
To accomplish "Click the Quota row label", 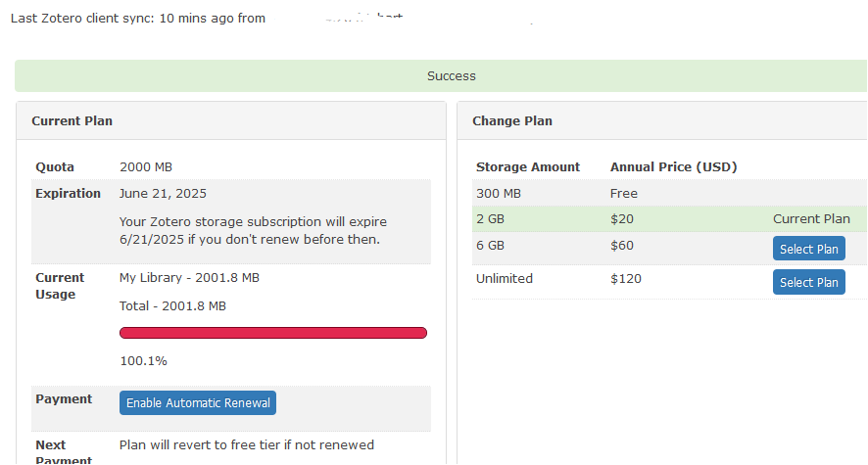I will pos(55,167).
